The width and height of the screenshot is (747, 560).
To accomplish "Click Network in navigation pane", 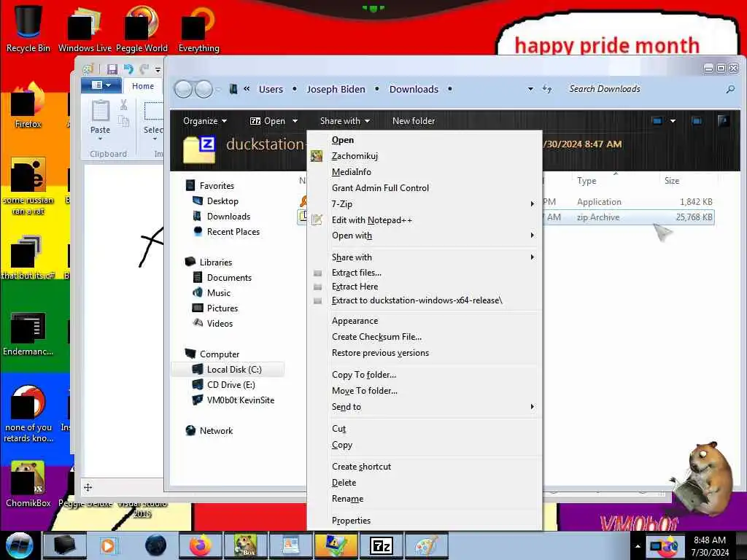I will [x=216, y=430].
